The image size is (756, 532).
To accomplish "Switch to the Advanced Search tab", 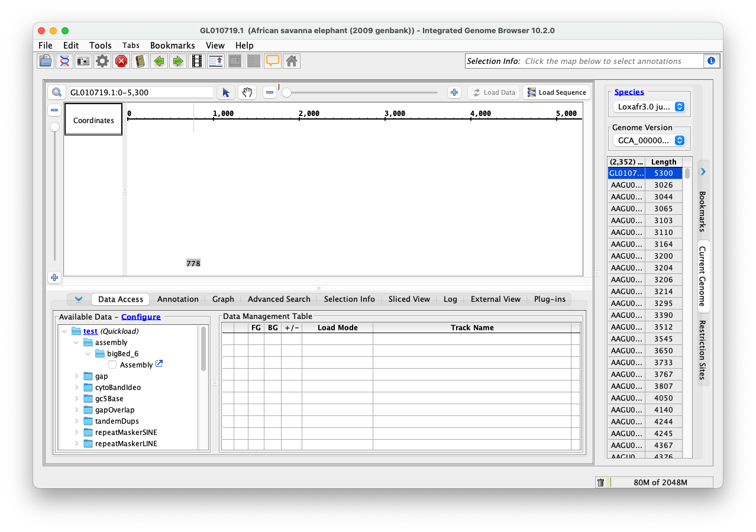I will pyautogui.click(x=279, y=299).
